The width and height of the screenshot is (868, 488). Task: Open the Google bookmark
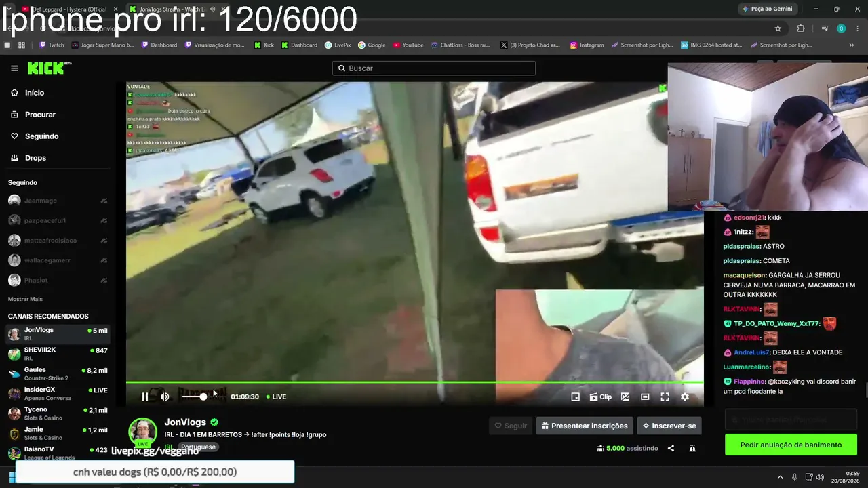372,45
